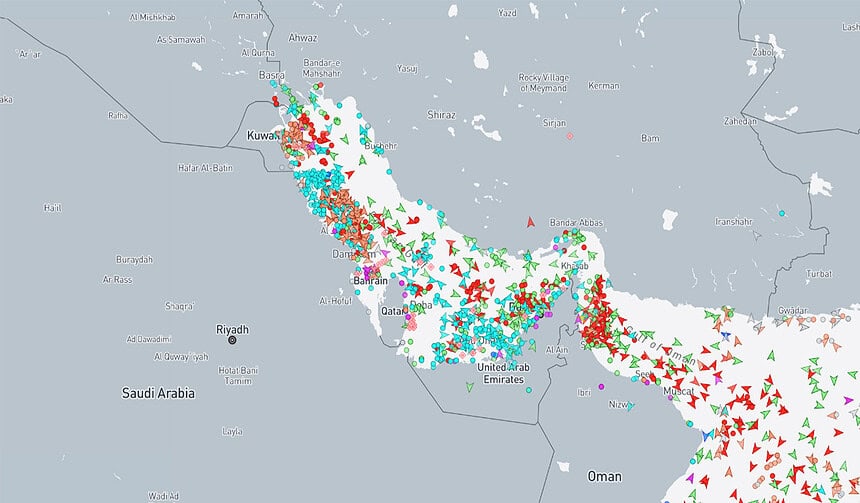
Task: Click the Yazd city label
Action: [507, 13]
